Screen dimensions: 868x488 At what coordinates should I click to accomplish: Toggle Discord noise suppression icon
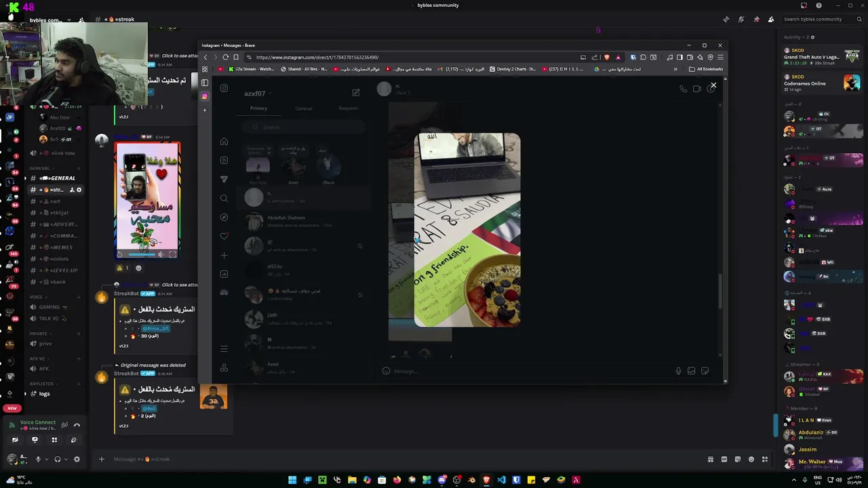[x=64, y=425]
